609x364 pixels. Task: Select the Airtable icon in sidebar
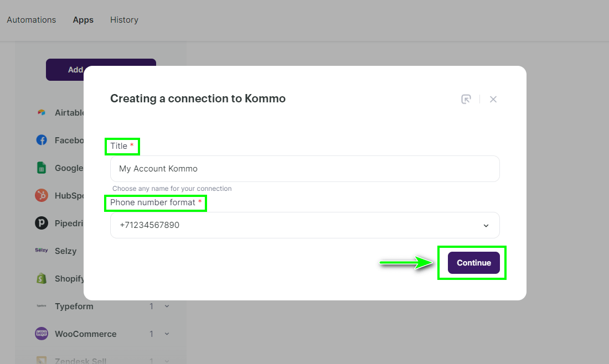pos(42,112)
